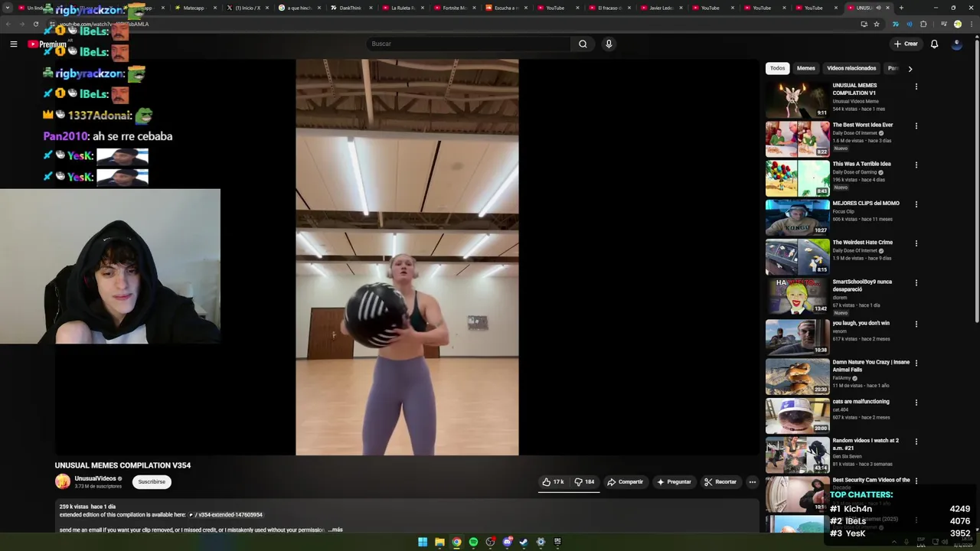The width and height of the screenshot is (980, 551).
Task: Open File Explorer from taskbar
Action: pos(439,542)
